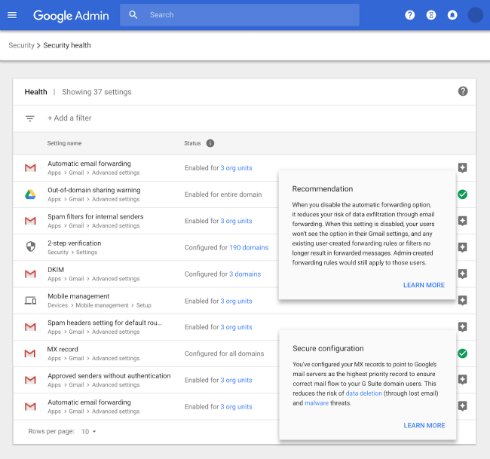Click LEARN MORE in Recommendation popup
The width and height of the screenshot is (490, 459).
click(424, 285)
